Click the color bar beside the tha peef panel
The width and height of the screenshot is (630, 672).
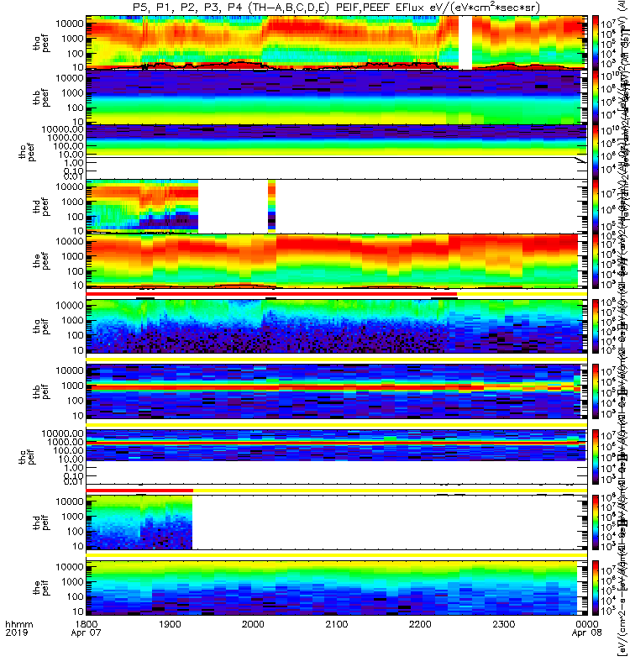tap(596, 42)
